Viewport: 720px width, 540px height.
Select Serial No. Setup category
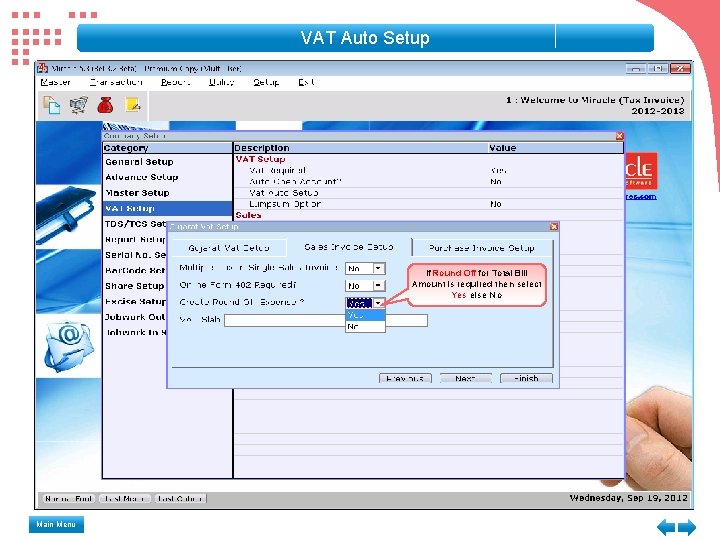click(x=135, y=255)
